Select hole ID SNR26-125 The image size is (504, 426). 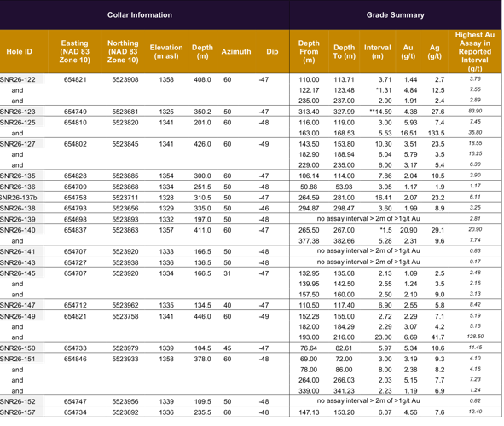[18, 123]
